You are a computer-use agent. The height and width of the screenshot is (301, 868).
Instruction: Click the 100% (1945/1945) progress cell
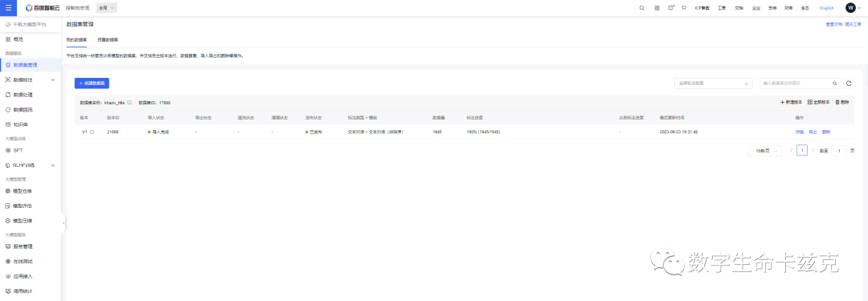(483, 132)
